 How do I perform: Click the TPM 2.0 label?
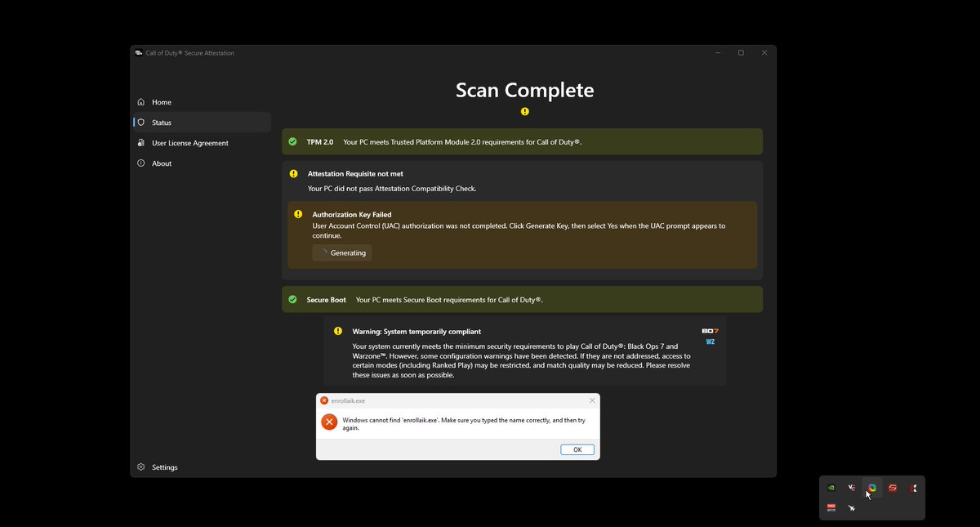[320, 142]
